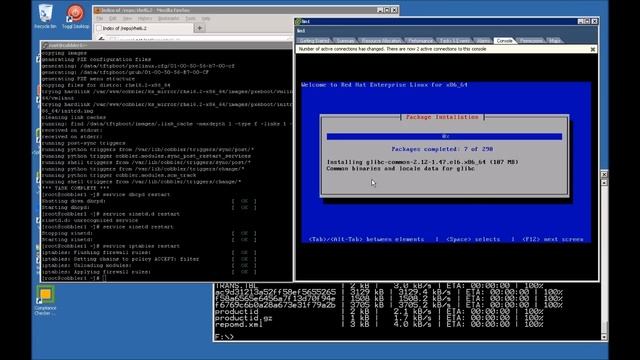Minimize the Mozilla Firefox window
This screenshot has height=360, width=640.
point(380,10)
